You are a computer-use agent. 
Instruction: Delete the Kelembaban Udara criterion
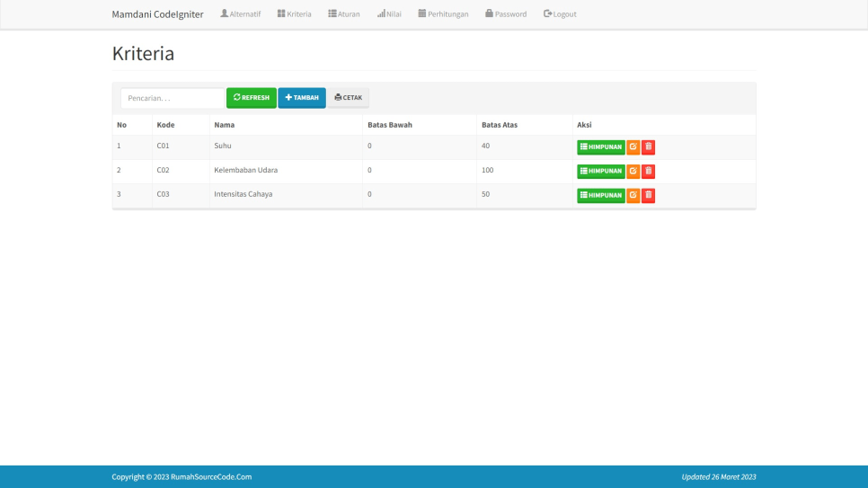[648, 172]
